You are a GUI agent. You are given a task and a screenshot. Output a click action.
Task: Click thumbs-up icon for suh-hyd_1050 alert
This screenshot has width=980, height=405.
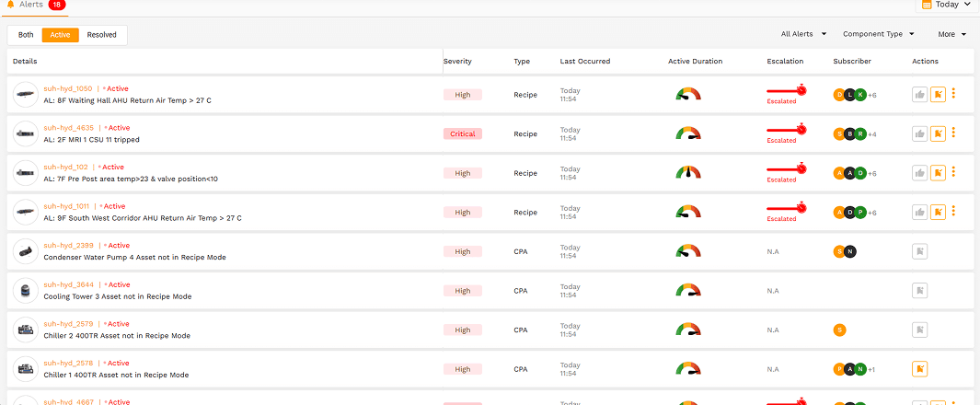coord(919,95)
